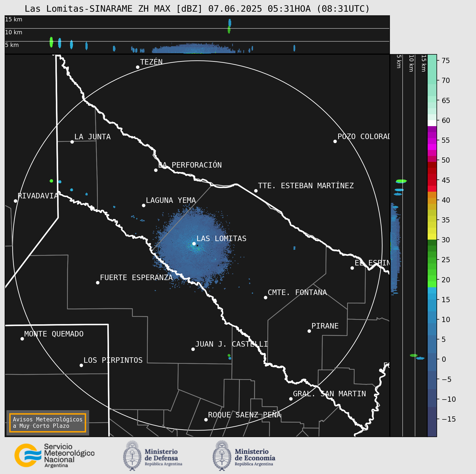Click the 10 km label in top profile
The height and width of the screenshot is (474, 476).
pyautogui.click(x=14, y=32)
